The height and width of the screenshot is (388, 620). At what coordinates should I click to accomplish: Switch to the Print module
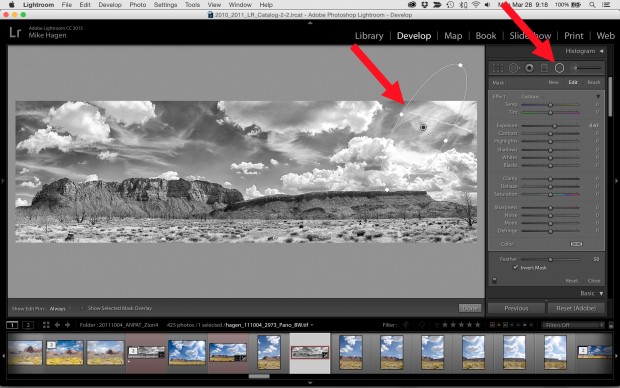573,36
